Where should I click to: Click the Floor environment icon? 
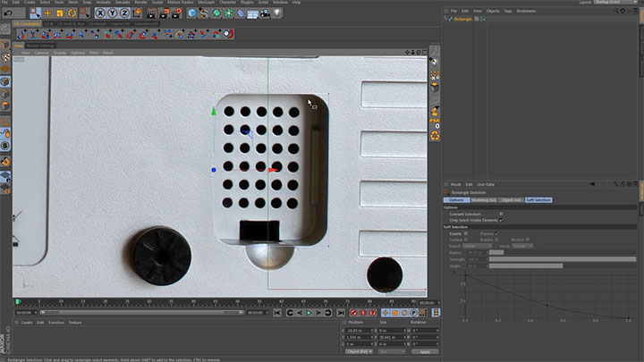tap(252, 13)
